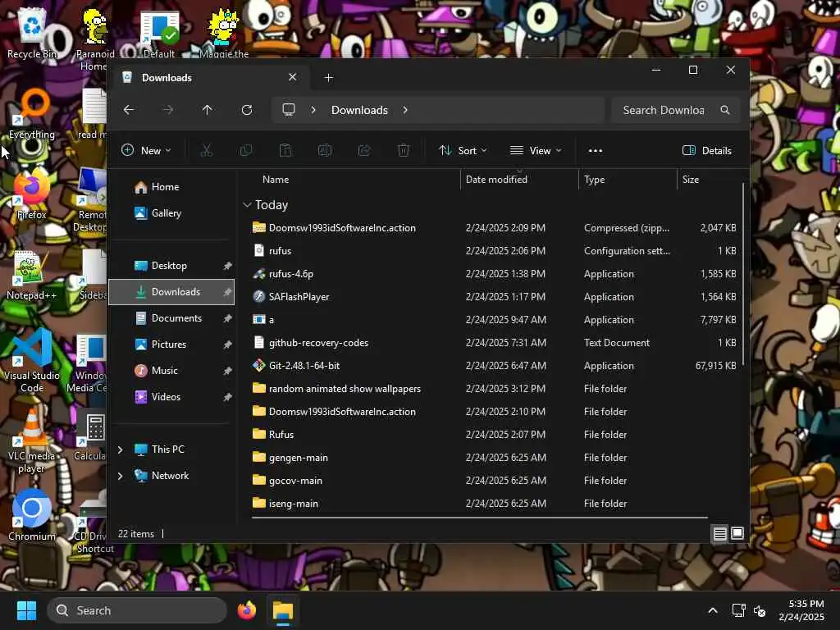Open Firefox from the taskbar
840x630 pixels.
pos(246,610)
